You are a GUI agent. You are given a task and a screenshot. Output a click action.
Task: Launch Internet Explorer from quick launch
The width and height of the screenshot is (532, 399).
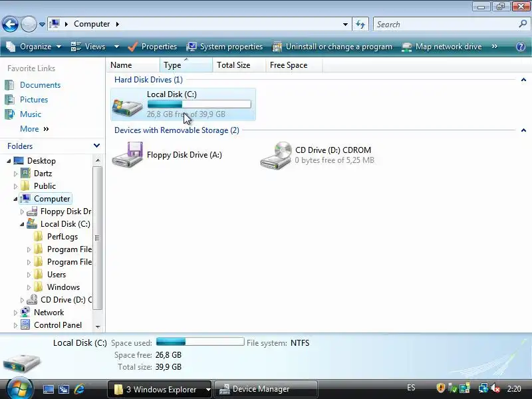(79, 389)
